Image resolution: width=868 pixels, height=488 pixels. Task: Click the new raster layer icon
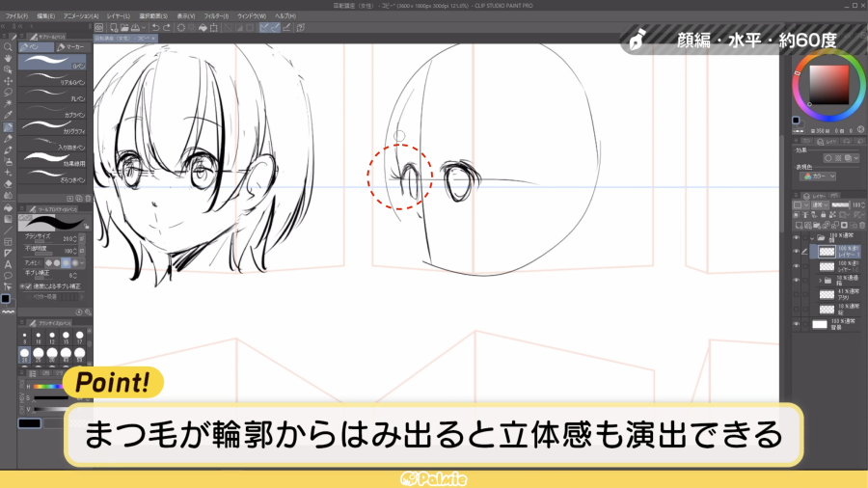point(799,225)
